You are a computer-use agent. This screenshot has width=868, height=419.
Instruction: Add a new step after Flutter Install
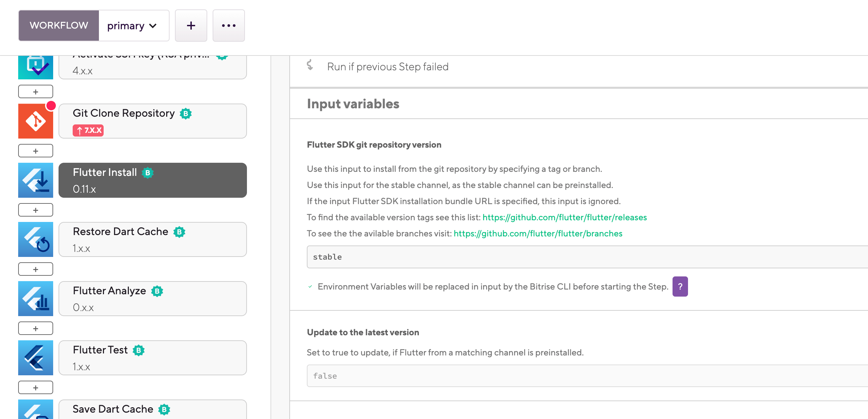click(35, 209)
